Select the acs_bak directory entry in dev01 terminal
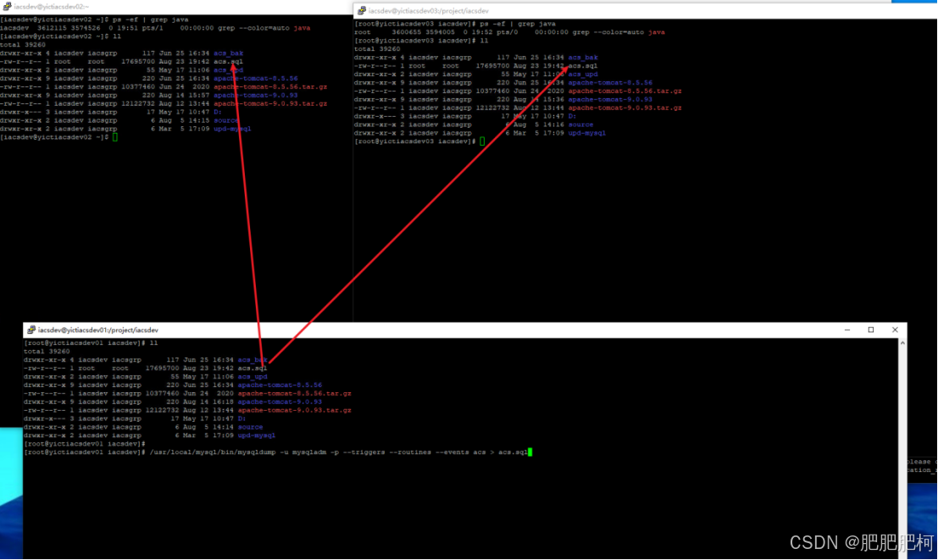Screen dimensions: 938x560 coord(250,358)
